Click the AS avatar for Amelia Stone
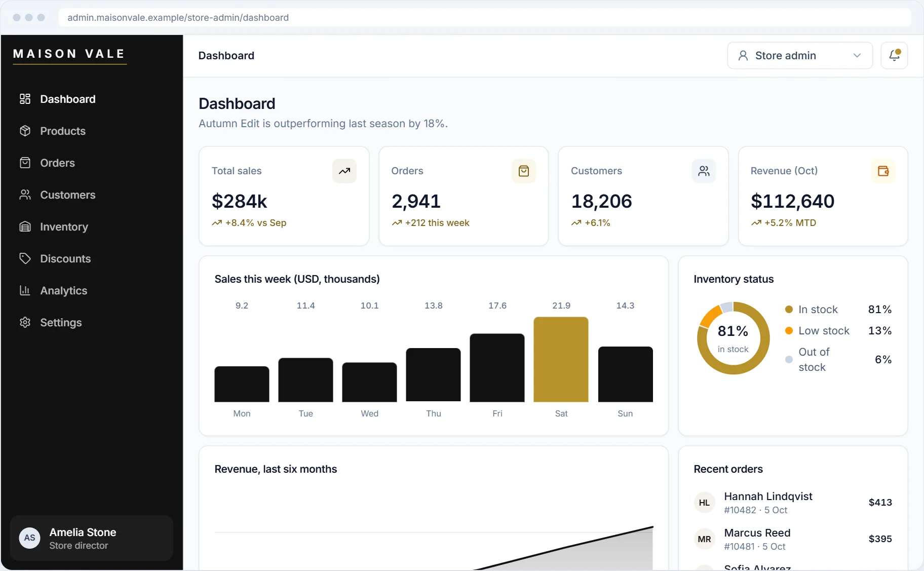Screen dimensions: 924x571 point(29,538)
